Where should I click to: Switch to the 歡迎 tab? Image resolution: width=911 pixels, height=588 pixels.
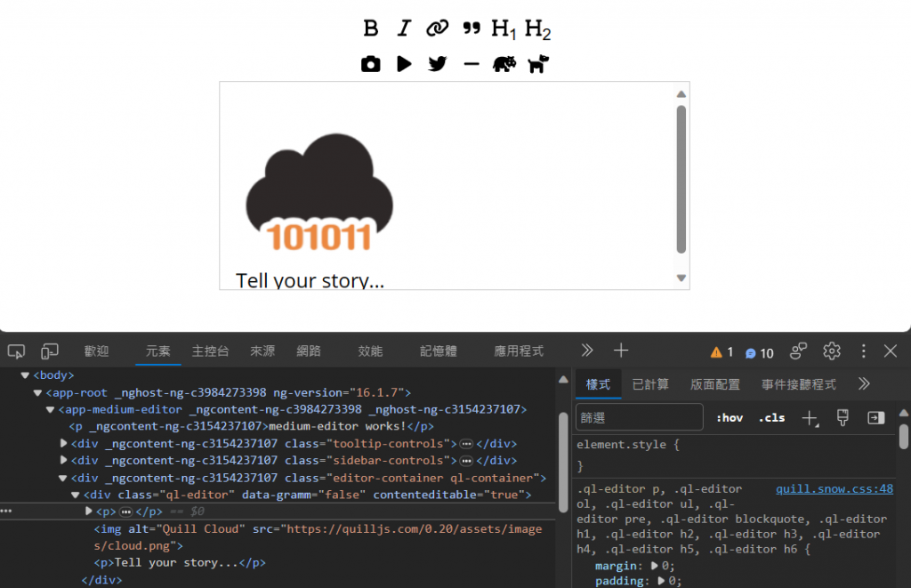click(x=96, y=351)
